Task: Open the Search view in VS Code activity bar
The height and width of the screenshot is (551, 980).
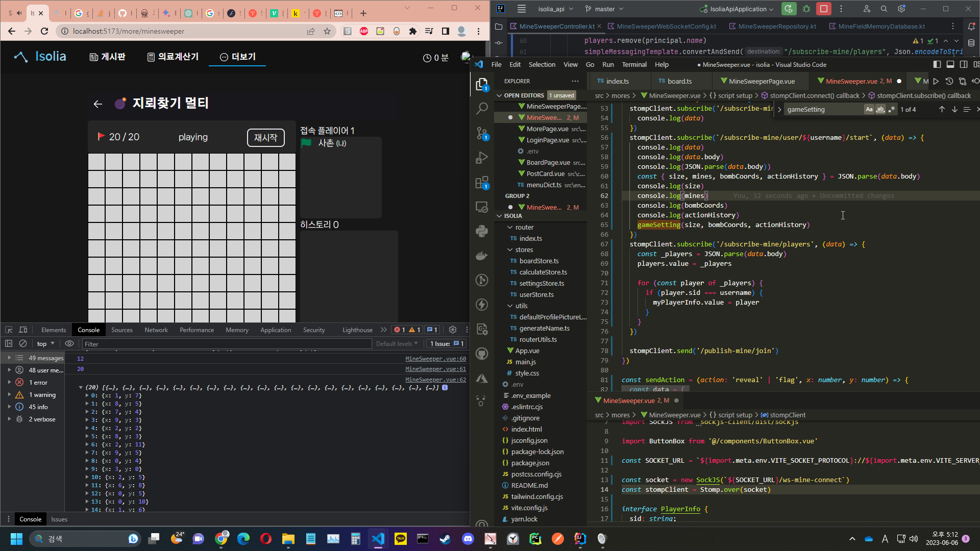Action: click(482, 108)
